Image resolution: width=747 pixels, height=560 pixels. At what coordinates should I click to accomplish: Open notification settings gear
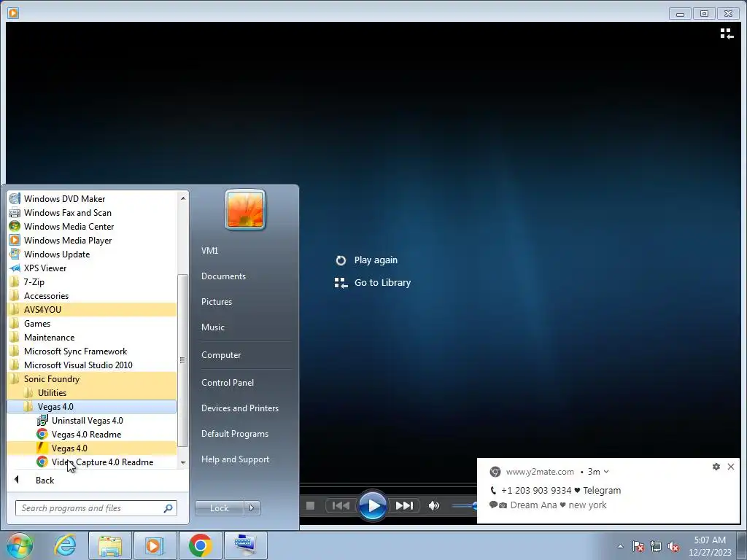(716, 467)
